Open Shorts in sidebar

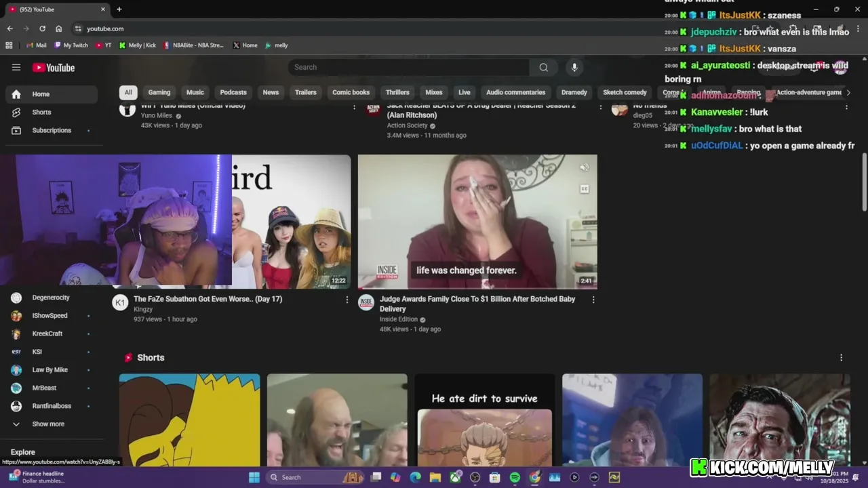coord(52,112)
